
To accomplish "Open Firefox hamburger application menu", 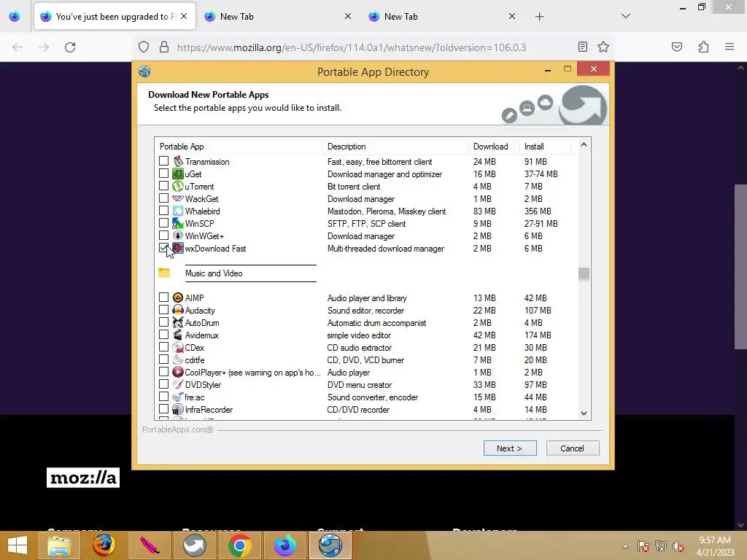I will (729, 47).
